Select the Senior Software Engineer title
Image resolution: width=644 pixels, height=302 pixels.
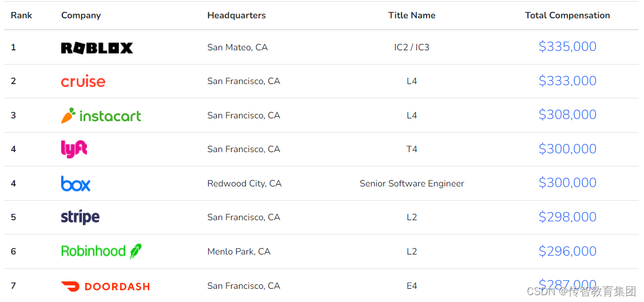coord(412,184)
